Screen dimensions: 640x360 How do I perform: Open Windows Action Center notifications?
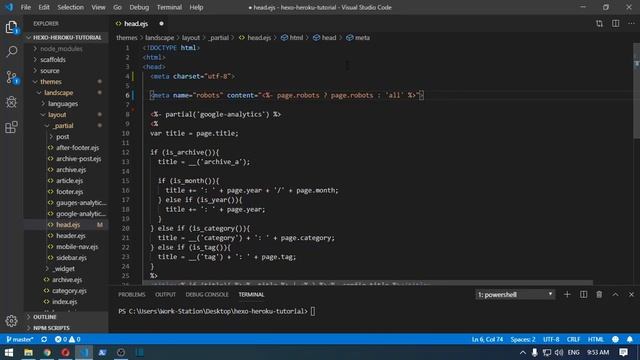(623, 352)
